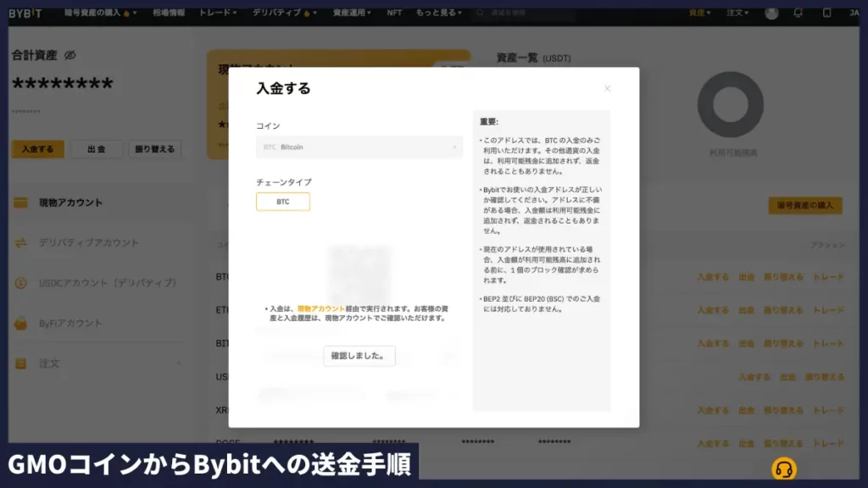Click the yellow 入金する button in sidebar
868x488 pixels.
tap(37, 149)
